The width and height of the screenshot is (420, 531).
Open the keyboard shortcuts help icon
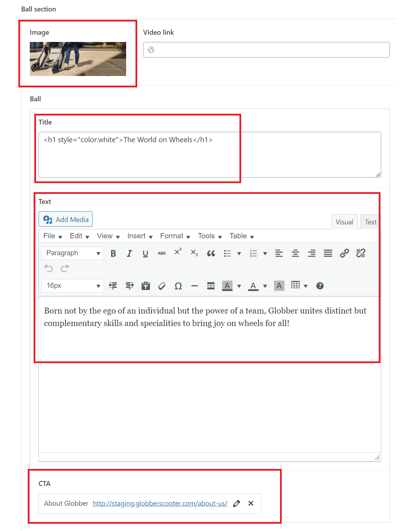click(x=320, y=286)
